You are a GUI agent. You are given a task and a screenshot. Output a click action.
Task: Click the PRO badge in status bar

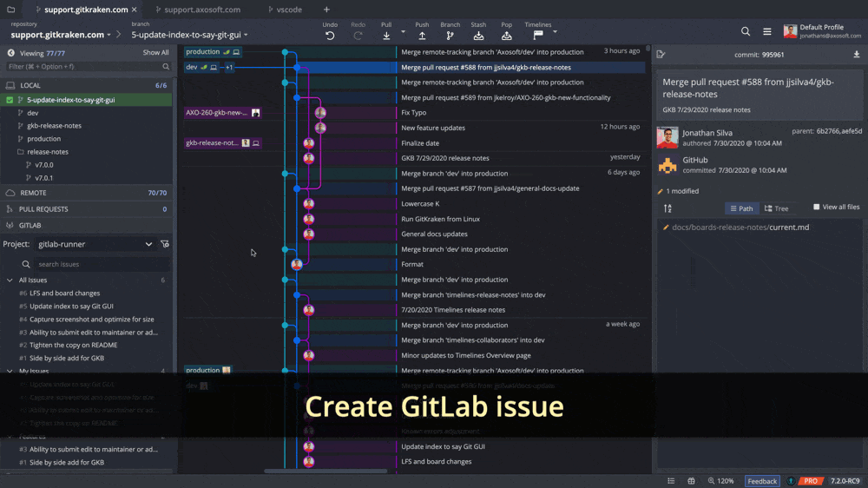tap(811, 481)
